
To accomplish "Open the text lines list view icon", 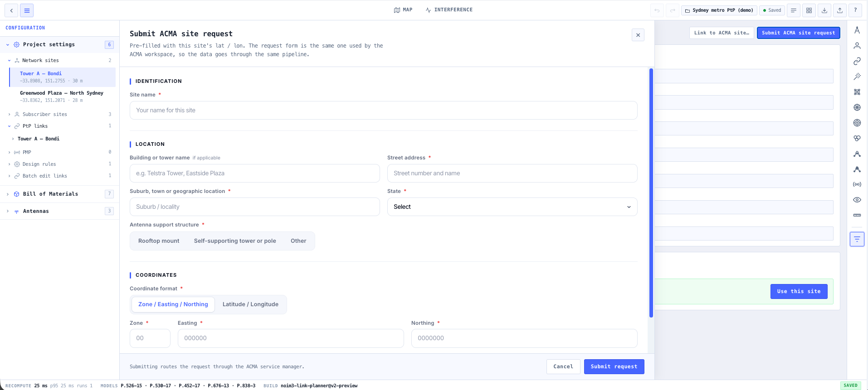I will coord(794,10).
